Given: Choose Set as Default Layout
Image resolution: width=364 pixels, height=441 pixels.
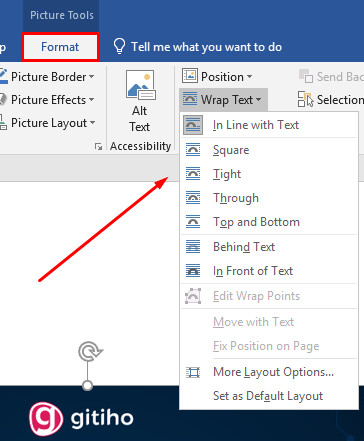Looking at the screenshot, I should tap(269, 396).
